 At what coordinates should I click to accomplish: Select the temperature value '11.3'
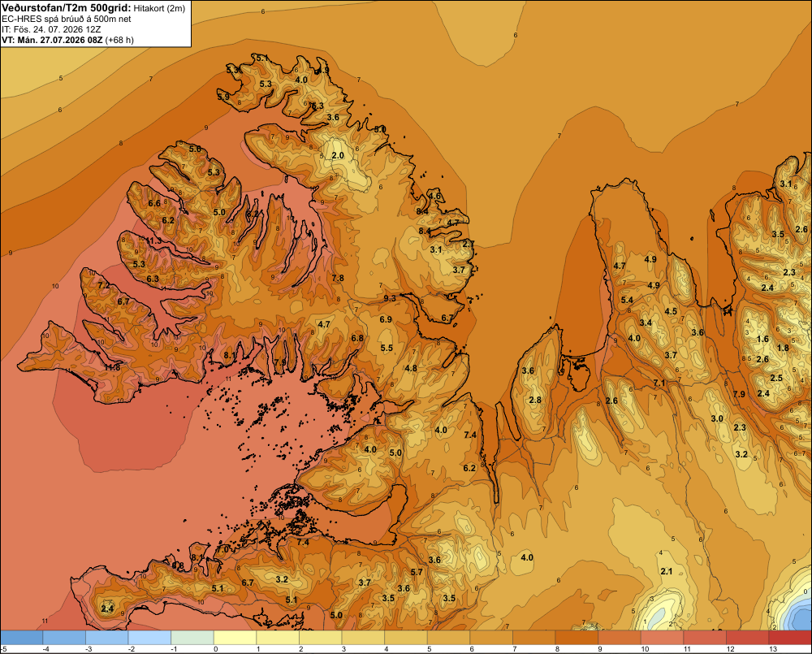tap(153, 241)
